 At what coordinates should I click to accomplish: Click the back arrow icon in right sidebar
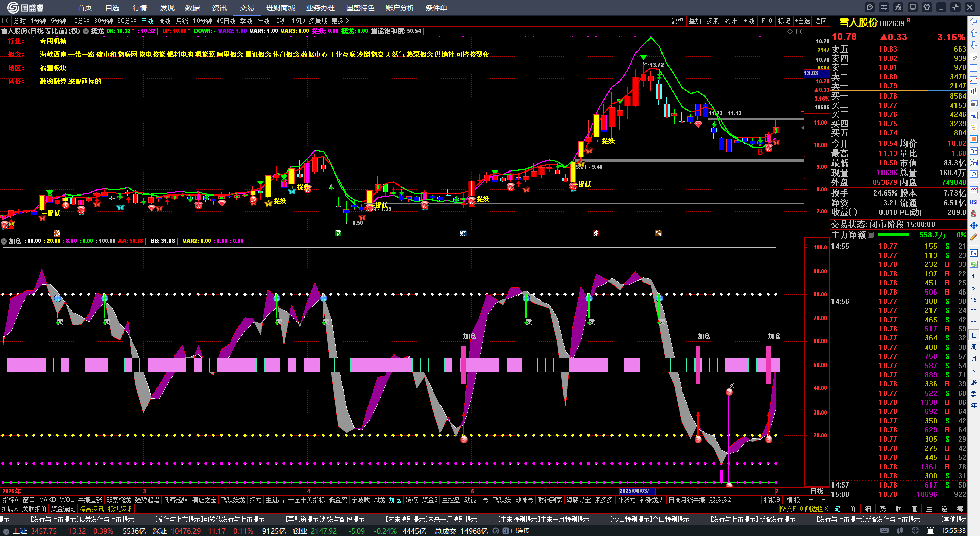pos(974,21)
